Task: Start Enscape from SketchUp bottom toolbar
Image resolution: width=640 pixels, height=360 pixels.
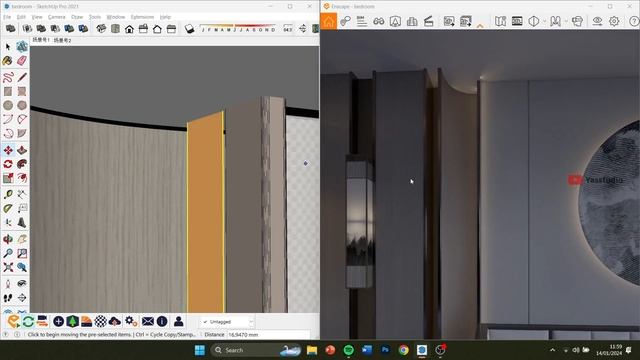Action: point(13,321)
